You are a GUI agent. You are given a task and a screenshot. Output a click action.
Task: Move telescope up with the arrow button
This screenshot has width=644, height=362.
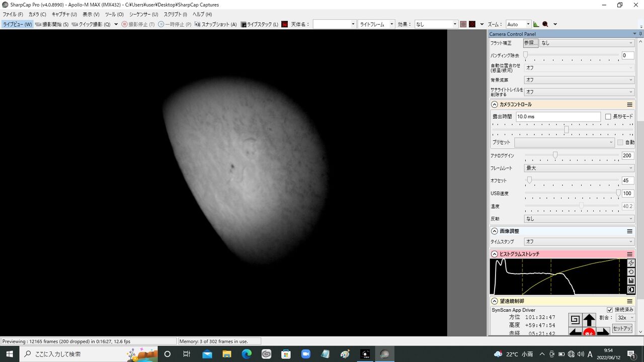pos(589,320)
